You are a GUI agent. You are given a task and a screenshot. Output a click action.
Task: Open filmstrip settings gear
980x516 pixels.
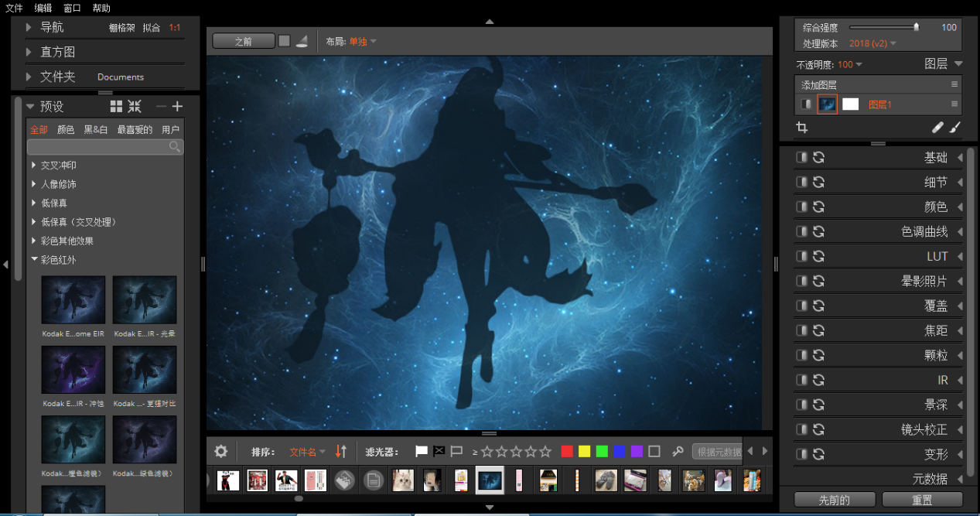(x=221, y=451)
